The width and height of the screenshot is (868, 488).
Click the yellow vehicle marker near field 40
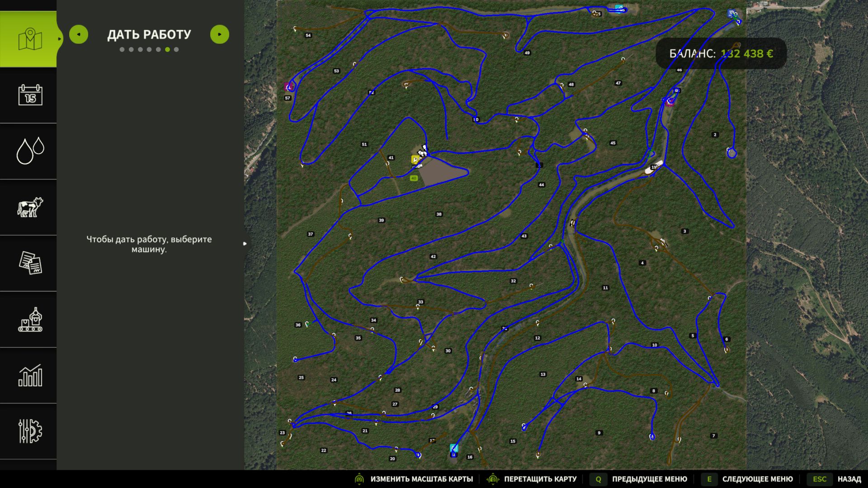point(415,160)
